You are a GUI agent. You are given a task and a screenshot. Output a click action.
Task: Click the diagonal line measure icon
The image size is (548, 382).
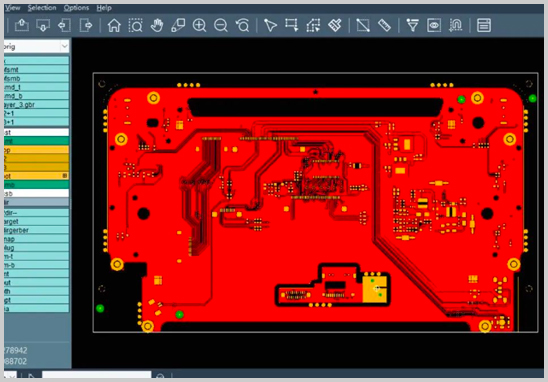click(363, 25)
